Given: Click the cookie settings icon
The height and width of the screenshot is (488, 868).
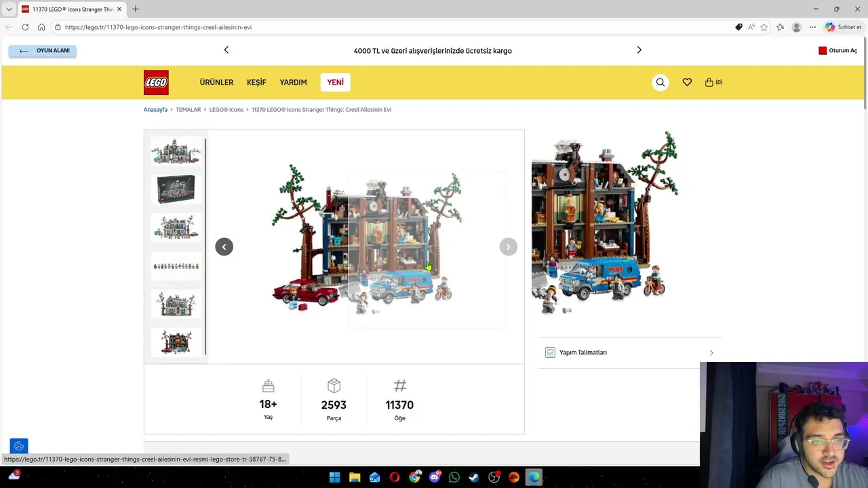Looking at the screenshot, I should tap(19, 446).
